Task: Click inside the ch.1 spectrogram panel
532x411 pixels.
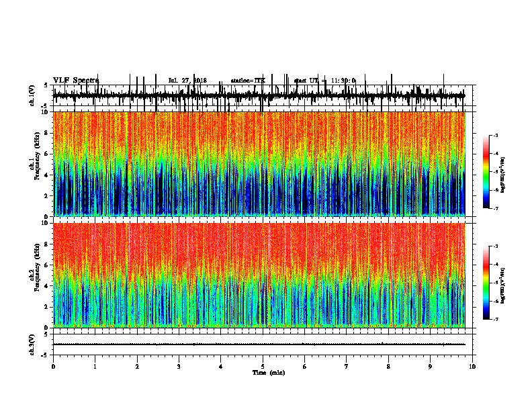Action: [x=259, y=164]
